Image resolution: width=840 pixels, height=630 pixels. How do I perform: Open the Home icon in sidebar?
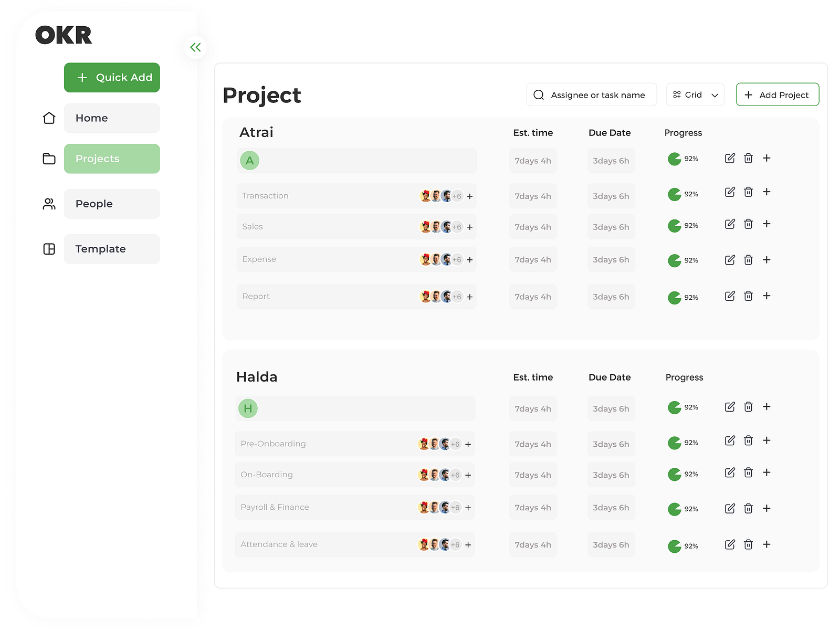click(48, 118)
